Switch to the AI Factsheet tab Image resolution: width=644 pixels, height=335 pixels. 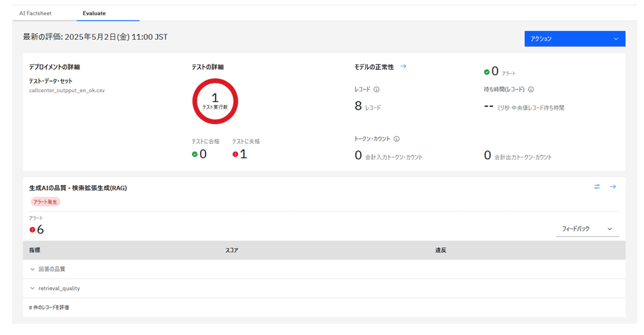[35, 13]
